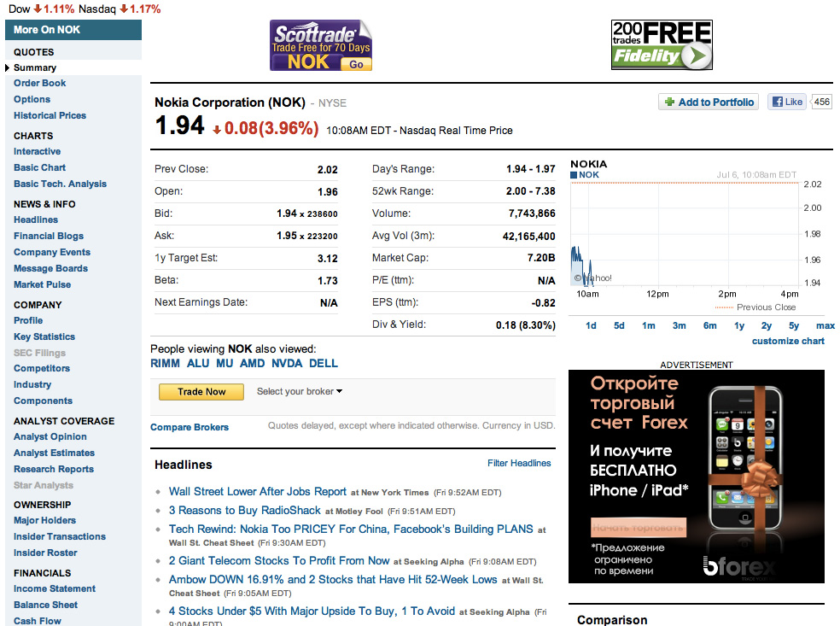Open Analyst Estimates in sidebar
840x626 pixels.
click(x=54, y=453)
